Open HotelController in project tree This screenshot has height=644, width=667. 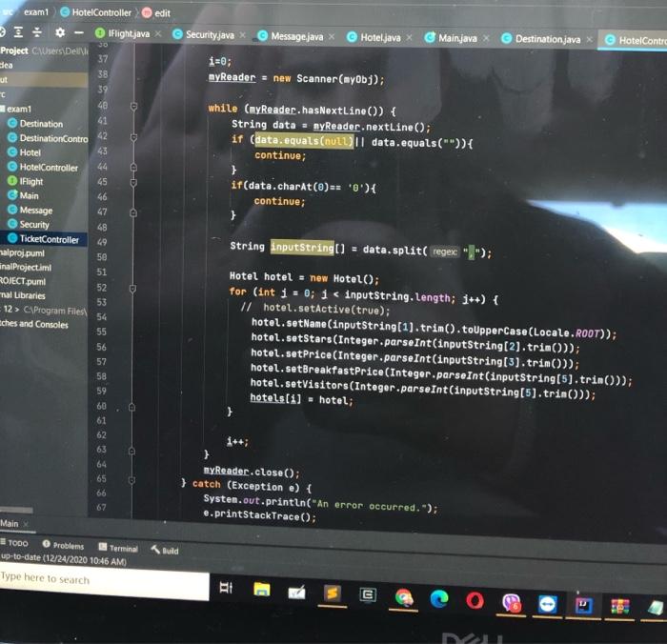click(43, 168)
